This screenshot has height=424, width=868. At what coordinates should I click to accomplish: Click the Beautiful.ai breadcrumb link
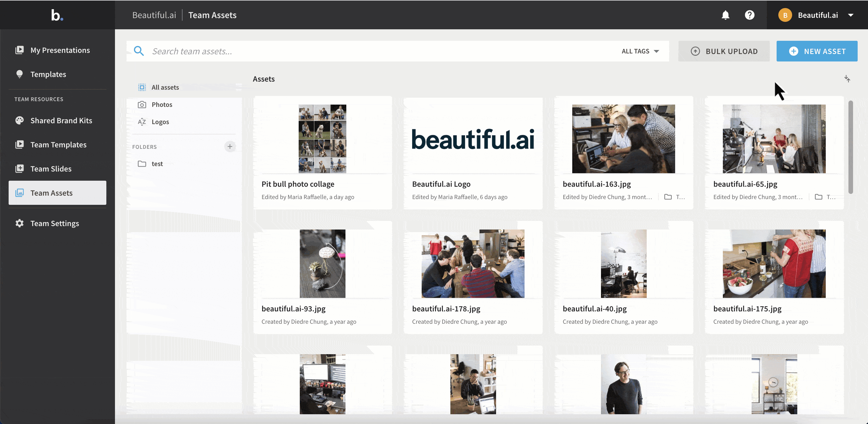pyautogui.click(x=154, y=15)
